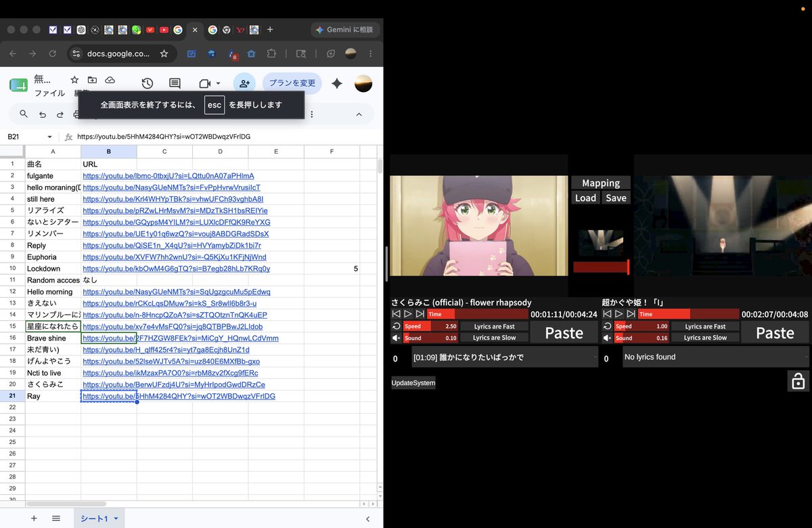Viewport: 812px width, 528px height.
Task: Skip to next on 超かぐや姫 player
Action: (x=631, y=314)
